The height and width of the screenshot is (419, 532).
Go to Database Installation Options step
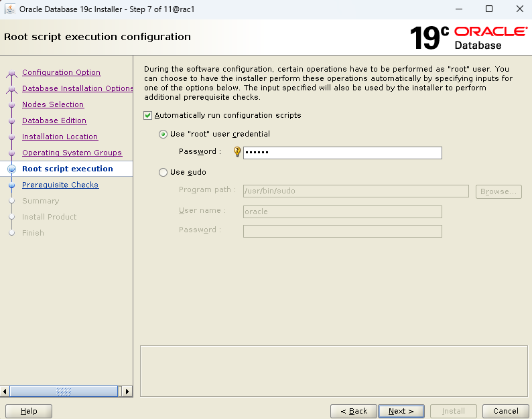pyautogui.click(x=77, y=88)
